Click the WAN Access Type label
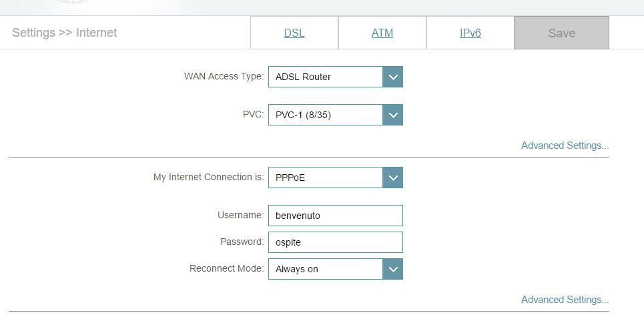This screenshot has height=317, width=644. [224, 77]
